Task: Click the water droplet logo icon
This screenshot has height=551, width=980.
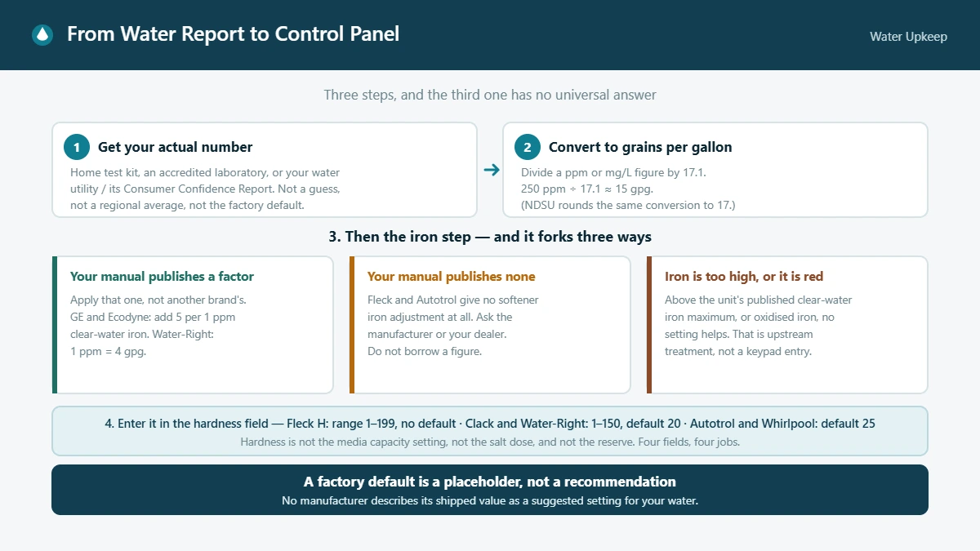Action: point(42,34)
